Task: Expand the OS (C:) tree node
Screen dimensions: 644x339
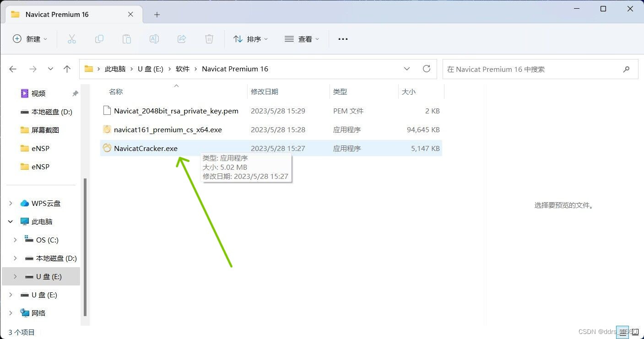Action: tap(16, 240)
